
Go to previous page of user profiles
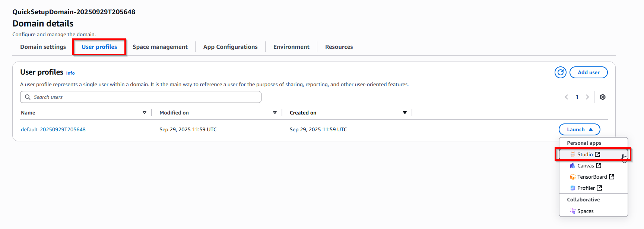click(x=567, y=97)
